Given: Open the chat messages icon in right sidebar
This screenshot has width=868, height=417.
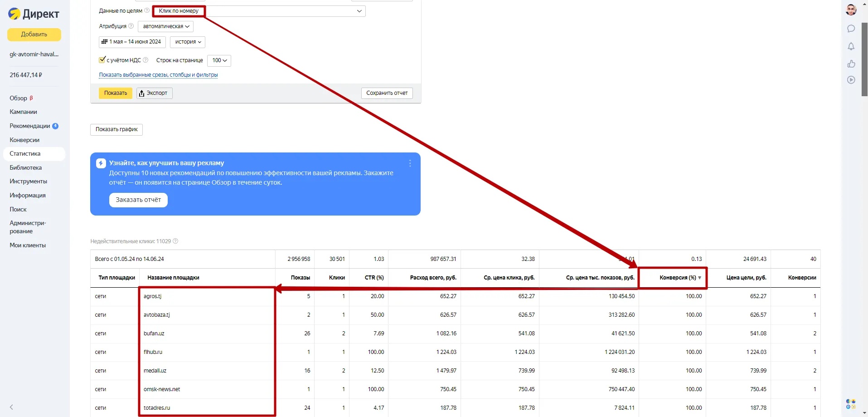Looking at the screenshot, I should tap(851, 29).
